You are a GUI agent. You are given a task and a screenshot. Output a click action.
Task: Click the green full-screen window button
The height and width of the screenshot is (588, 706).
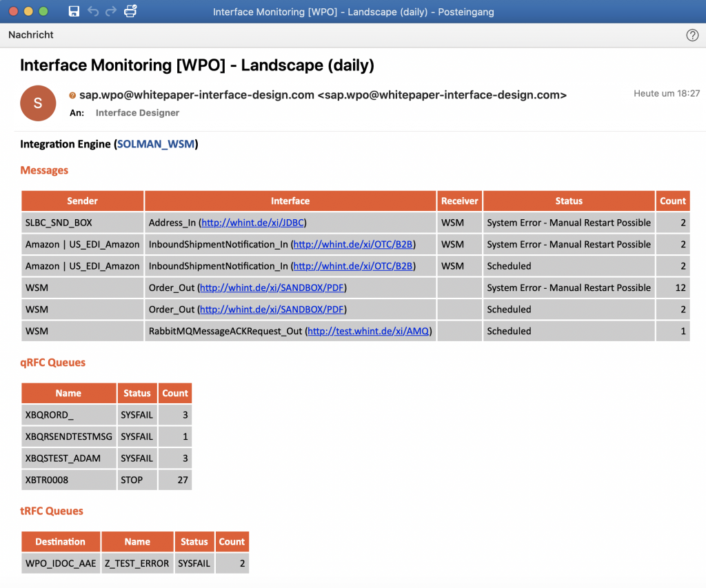[x=43, y=12]
